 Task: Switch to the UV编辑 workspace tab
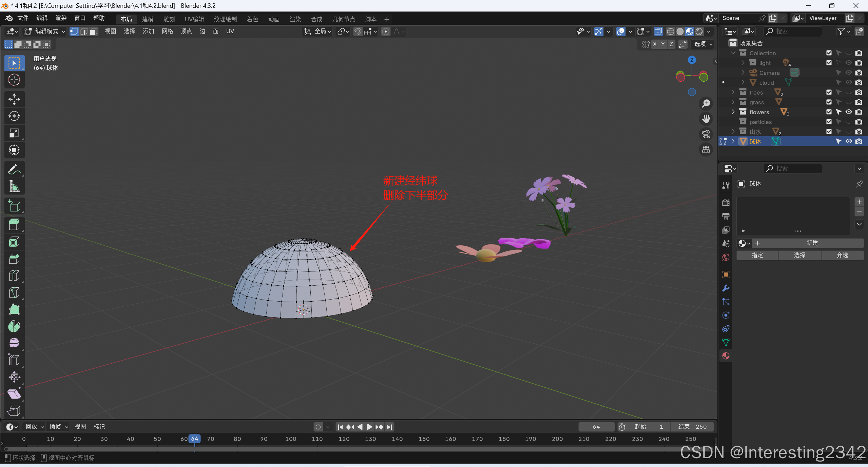click(x=194, y=19)
